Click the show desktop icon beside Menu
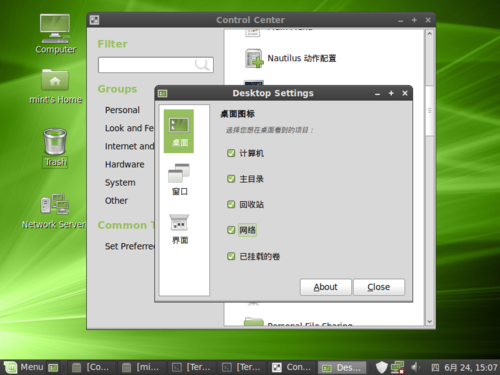 [x=53, y=368]
